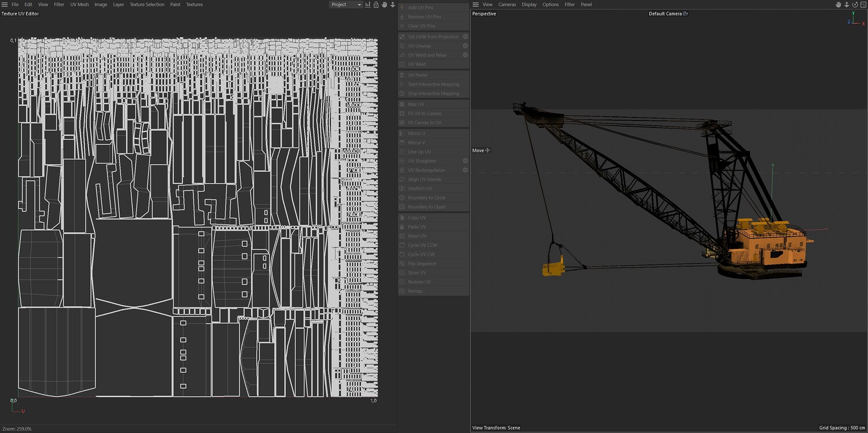868x433 pixels.
Task: Select the UV editor zoom arrows icon
Action: 393,5
